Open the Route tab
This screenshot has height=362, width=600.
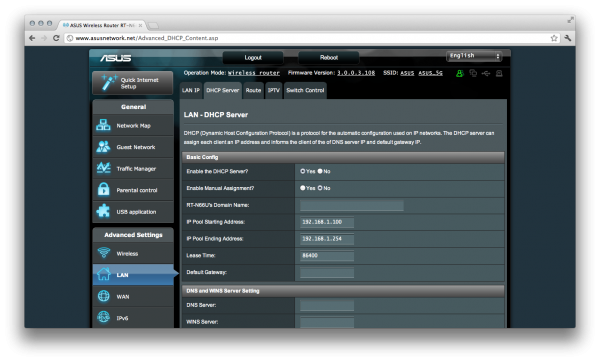coord(253,90)
